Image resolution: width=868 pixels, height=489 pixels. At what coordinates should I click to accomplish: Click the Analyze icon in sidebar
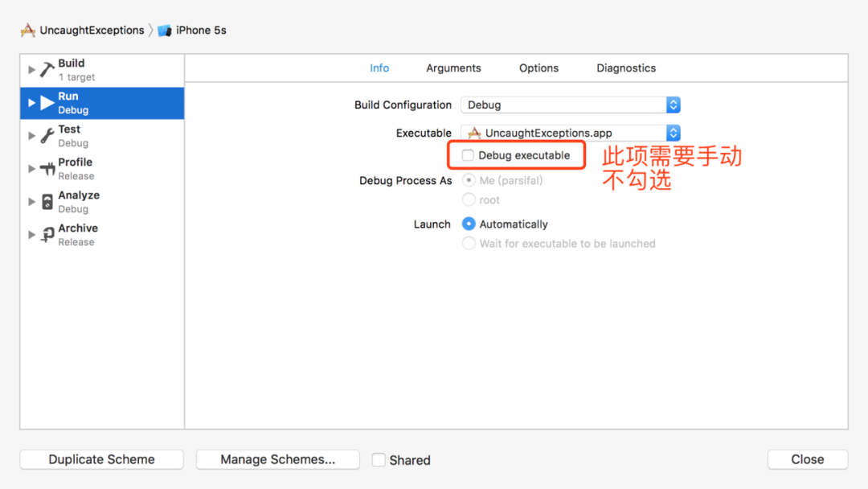click(47, 202)
